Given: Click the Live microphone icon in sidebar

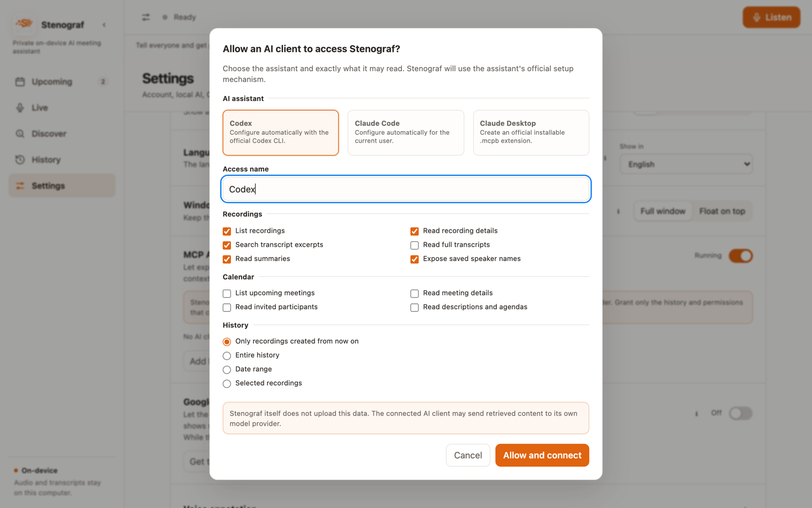Looking at the screenshot, I should coord(20,108).
